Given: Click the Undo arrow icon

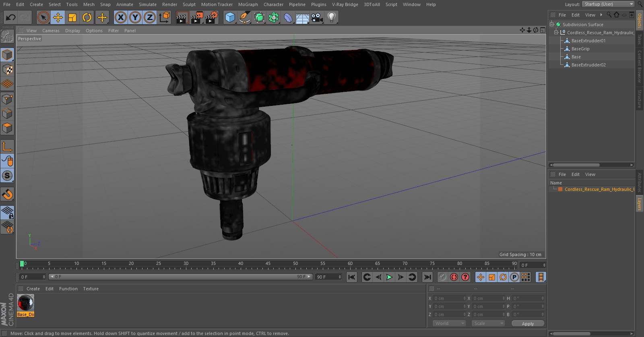Looking at the screenshot, I should tap(10, 17).
